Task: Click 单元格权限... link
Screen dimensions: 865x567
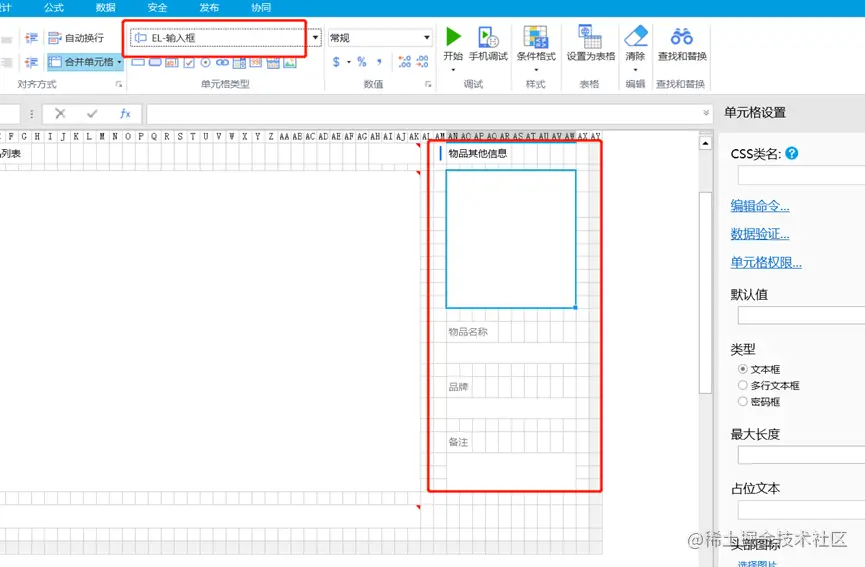Action: coord(766,262)
